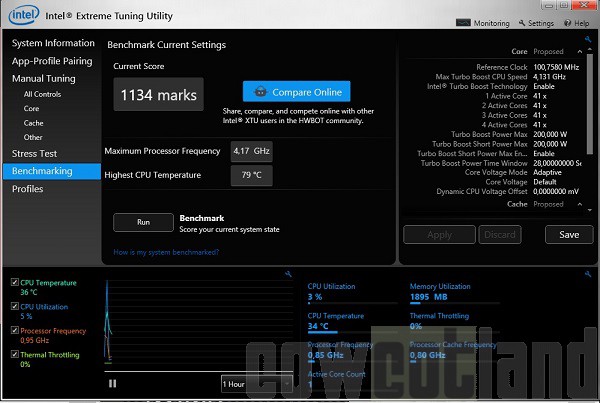Uncheck CPU Utilization graph checkbox

pos(15,306)
